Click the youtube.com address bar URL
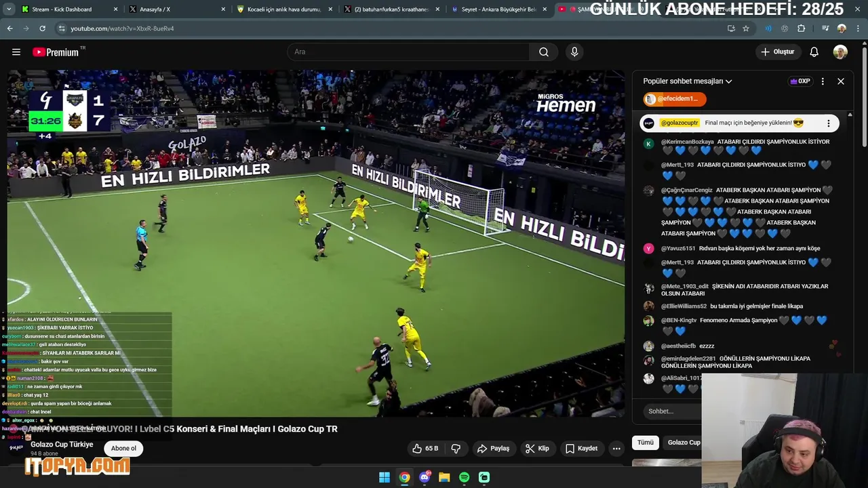868x488 pixels. (122, 28)
